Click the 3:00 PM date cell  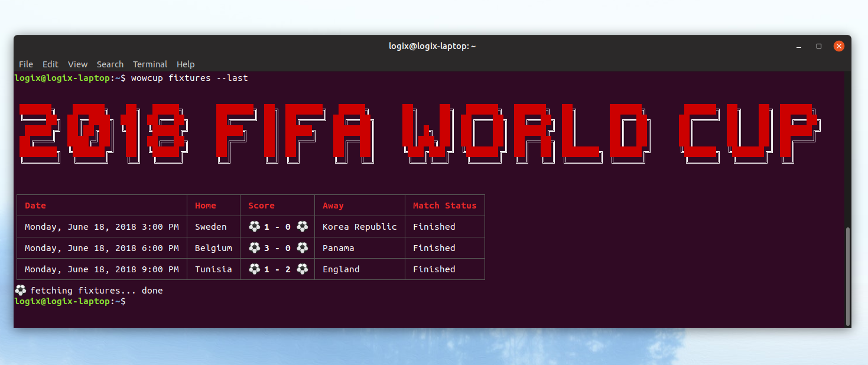(102, 227)
